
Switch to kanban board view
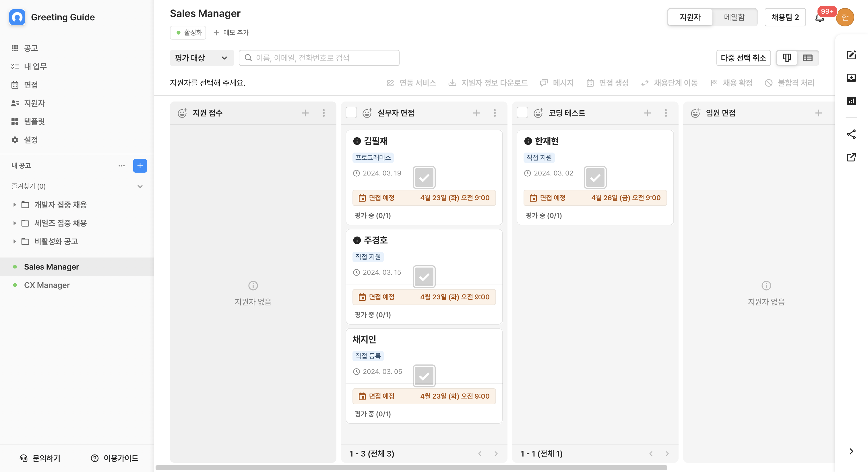(787, 58)
